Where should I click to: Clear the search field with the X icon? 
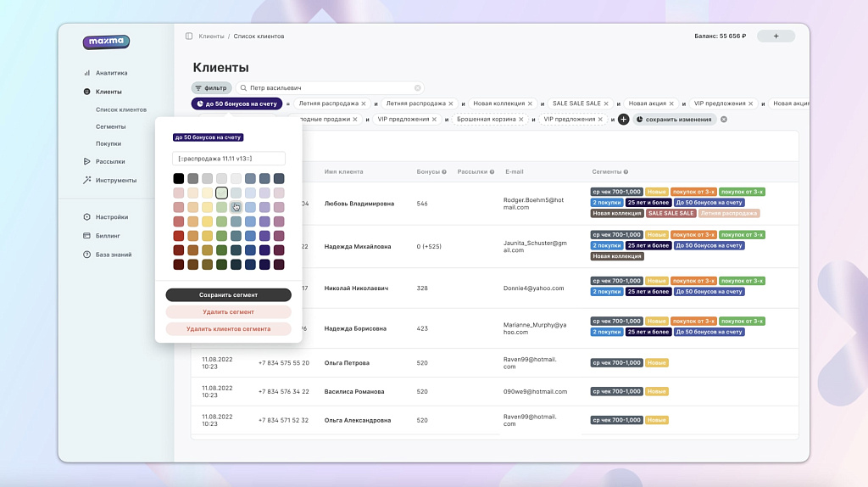(x=417, y=87)
